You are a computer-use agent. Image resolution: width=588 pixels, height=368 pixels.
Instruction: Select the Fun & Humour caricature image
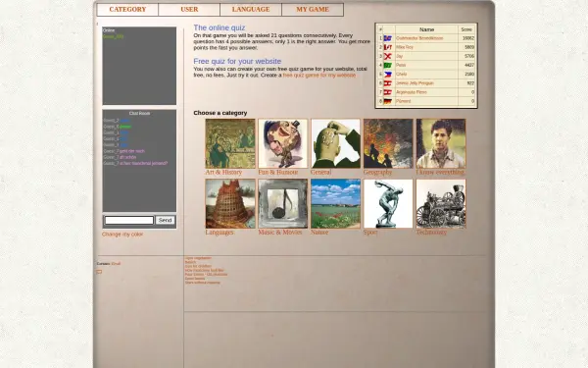click(283, 143)
